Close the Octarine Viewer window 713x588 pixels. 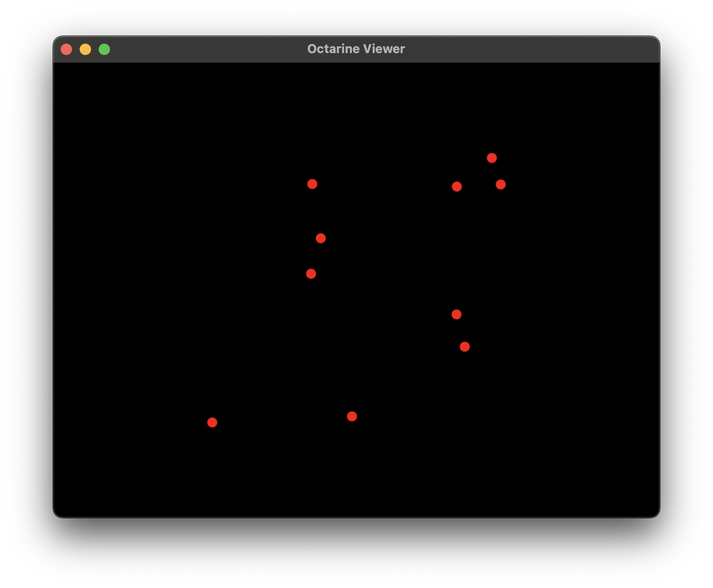click(66, 49)
